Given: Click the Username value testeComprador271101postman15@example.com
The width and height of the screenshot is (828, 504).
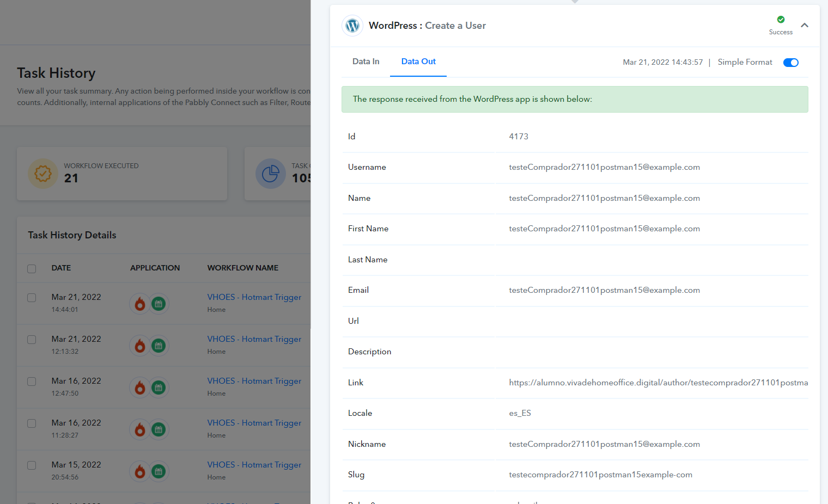Looking at the screenshot, I should [x=604, y=167].
